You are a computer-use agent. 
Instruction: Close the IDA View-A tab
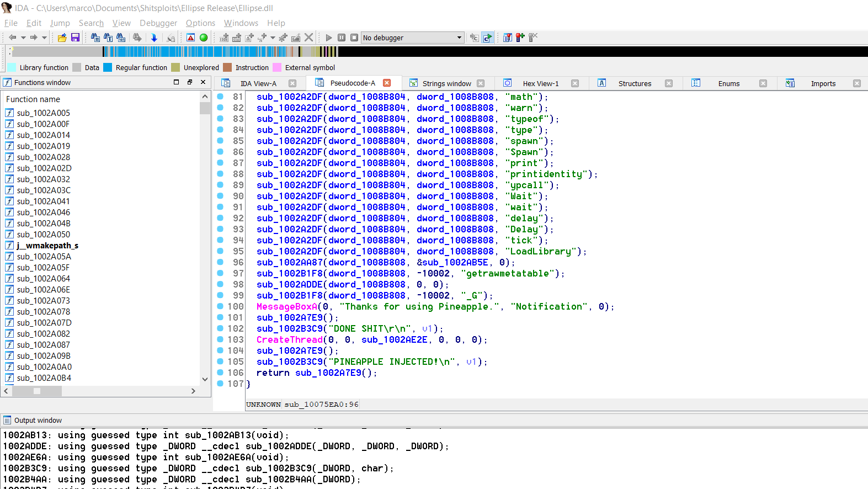(x=292, y=83)
